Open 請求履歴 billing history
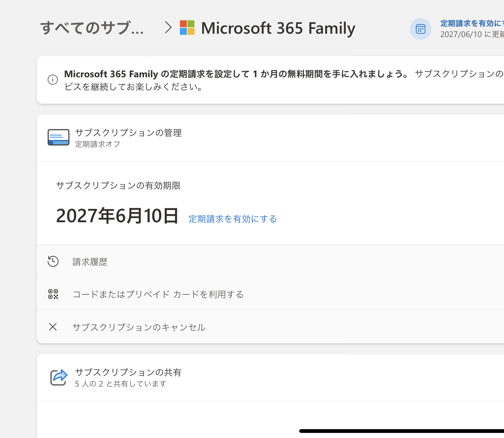This screenshot has width=504, height=438. [90, 262]
